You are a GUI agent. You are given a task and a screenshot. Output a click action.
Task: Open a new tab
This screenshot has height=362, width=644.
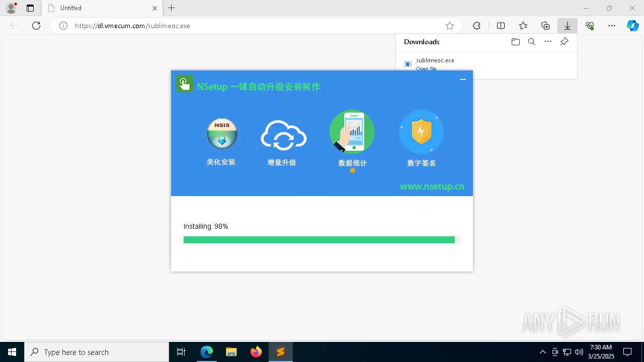pos(172,8)
